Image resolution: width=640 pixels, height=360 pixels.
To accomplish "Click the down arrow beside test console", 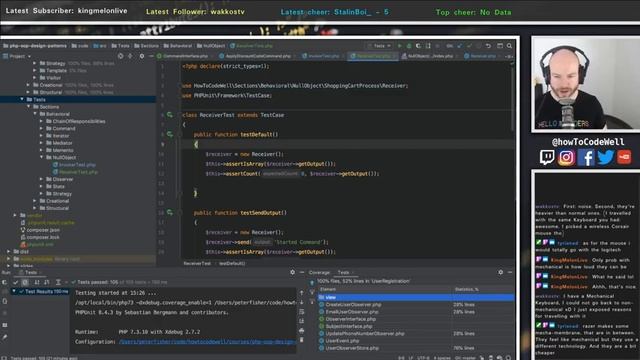I will click(x=302, y=302).
